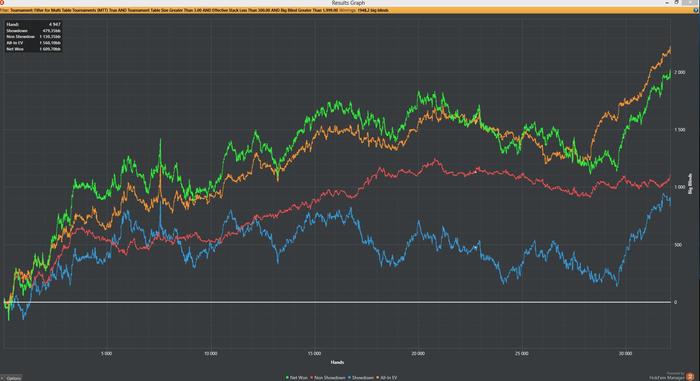The height and width of the screenshot is (381, 700).
Task: Click the 25 000 x-axis label
Action: pos(521,353)
